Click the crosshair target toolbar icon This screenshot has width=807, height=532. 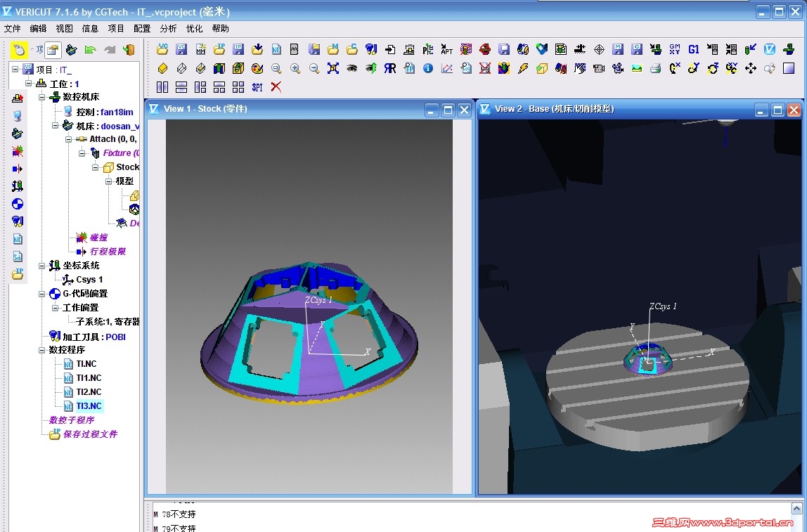click(x=599, y=49)
